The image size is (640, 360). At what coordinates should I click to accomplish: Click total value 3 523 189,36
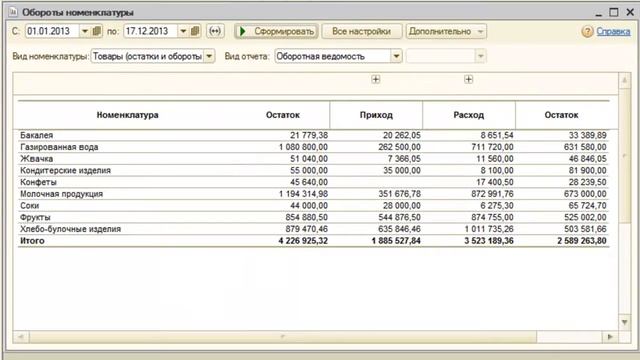pos(489,241)
